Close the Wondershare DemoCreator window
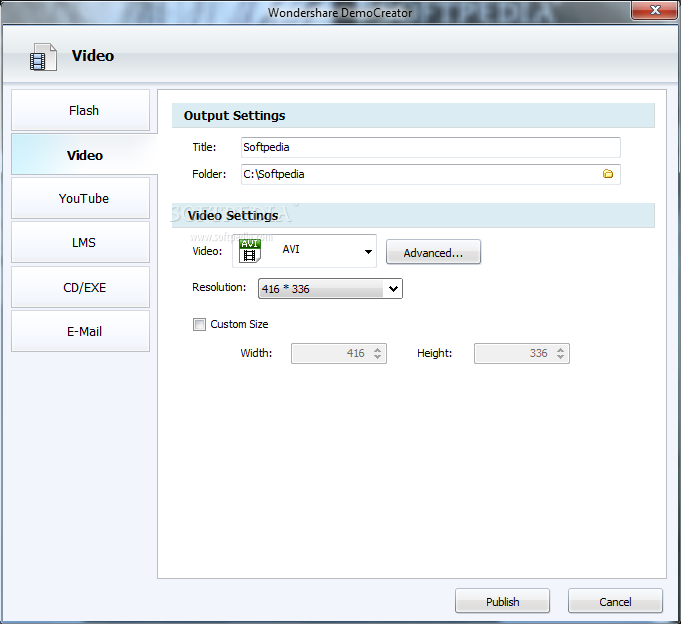This screenshot has height=624, width=681. 655,10
